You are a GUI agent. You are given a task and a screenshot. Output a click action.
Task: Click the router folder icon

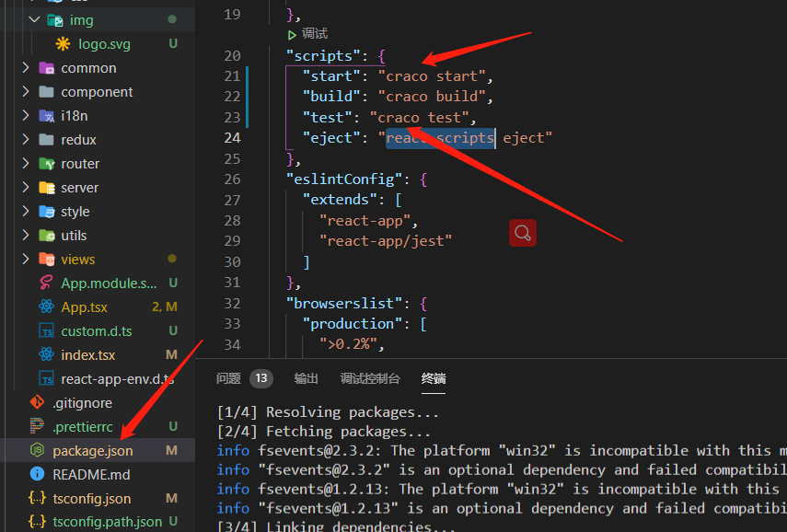[x=47, y=164]
